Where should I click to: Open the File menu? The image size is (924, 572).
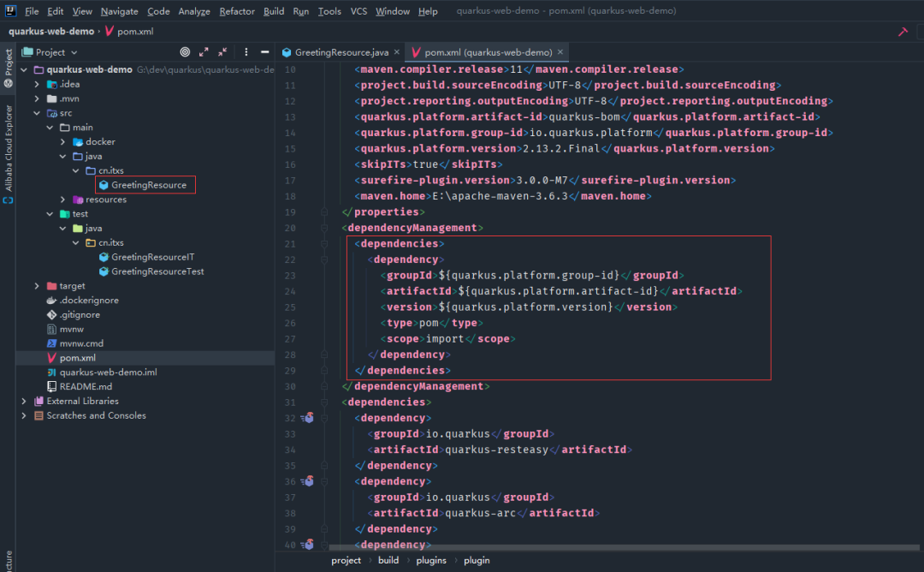tap(32, 11)
